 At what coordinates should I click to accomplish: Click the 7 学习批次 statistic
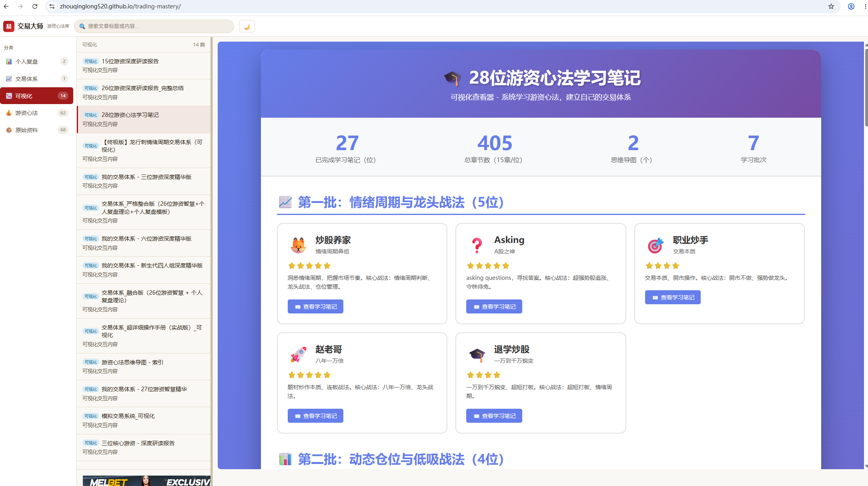[x=754, y=149]
